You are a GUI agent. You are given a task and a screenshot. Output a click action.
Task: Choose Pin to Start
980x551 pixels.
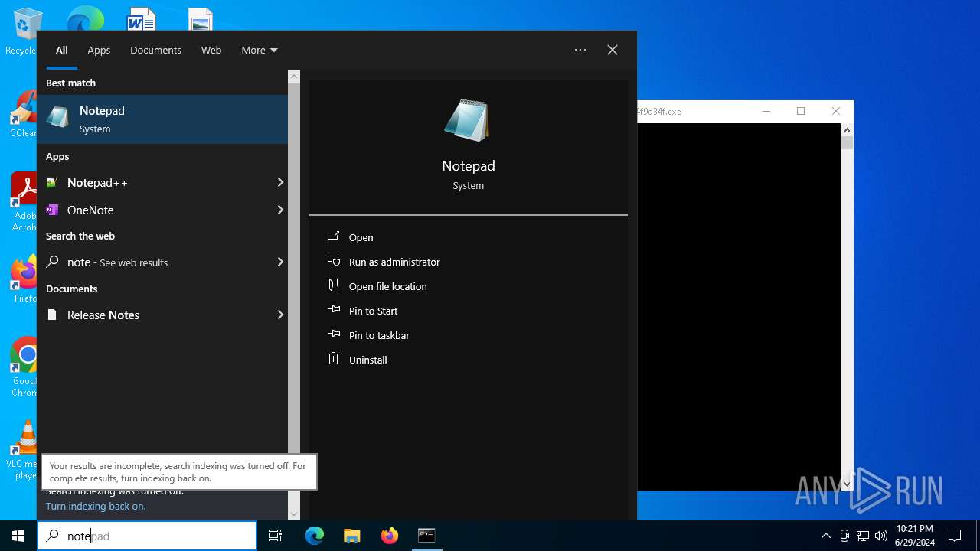374,311
